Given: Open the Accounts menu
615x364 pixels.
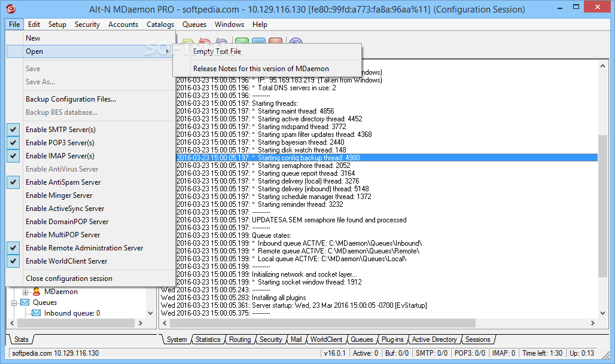Looking at the screenshot, I should (123, 25).
